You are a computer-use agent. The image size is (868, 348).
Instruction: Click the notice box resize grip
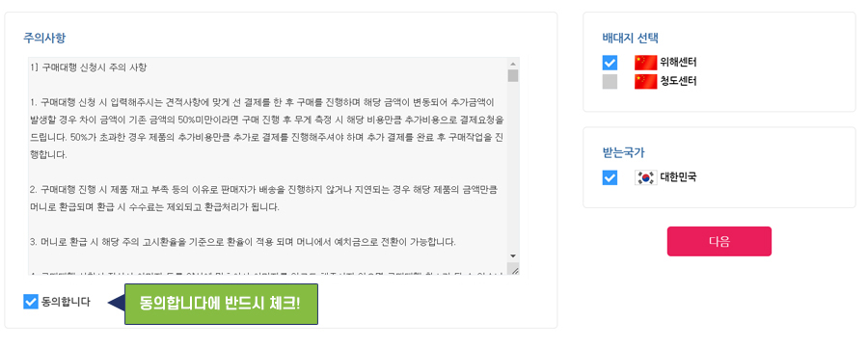(515, 271)
